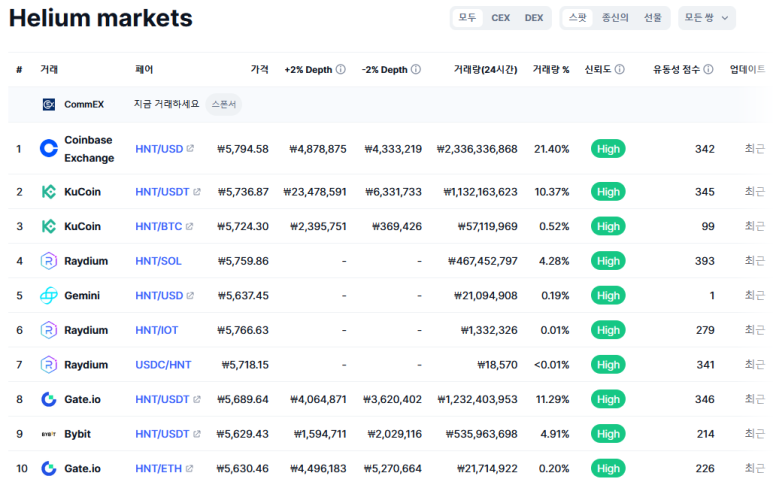
Task: Click the +2% Depth info icon
Action: coord(341,69)
